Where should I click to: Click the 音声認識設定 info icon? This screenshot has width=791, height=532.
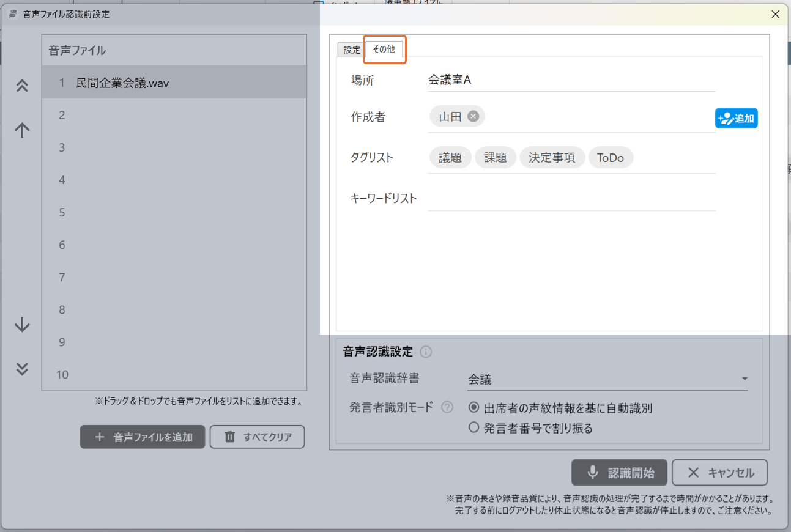(x=426, y=352)
